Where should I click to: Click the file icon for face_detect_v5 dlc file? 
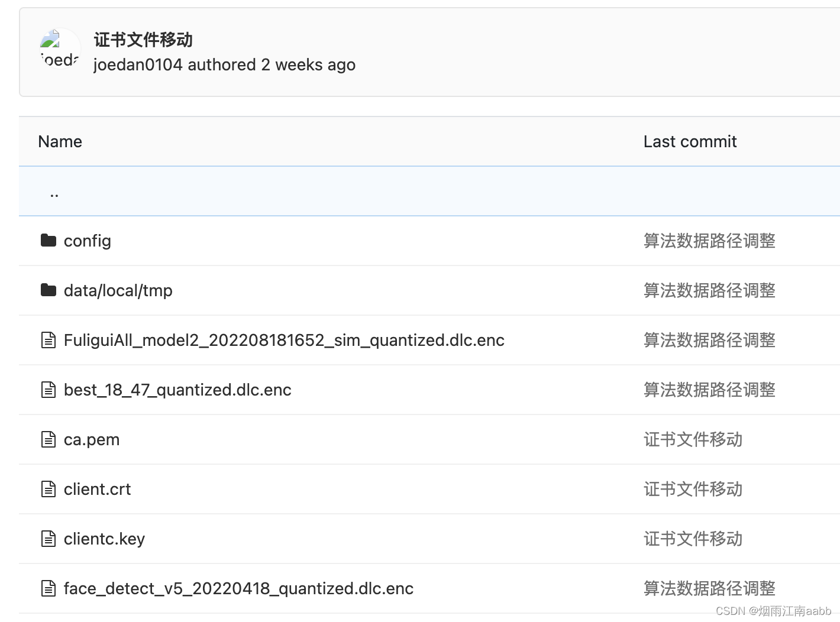pyautogui.click(x=49, y=588)
